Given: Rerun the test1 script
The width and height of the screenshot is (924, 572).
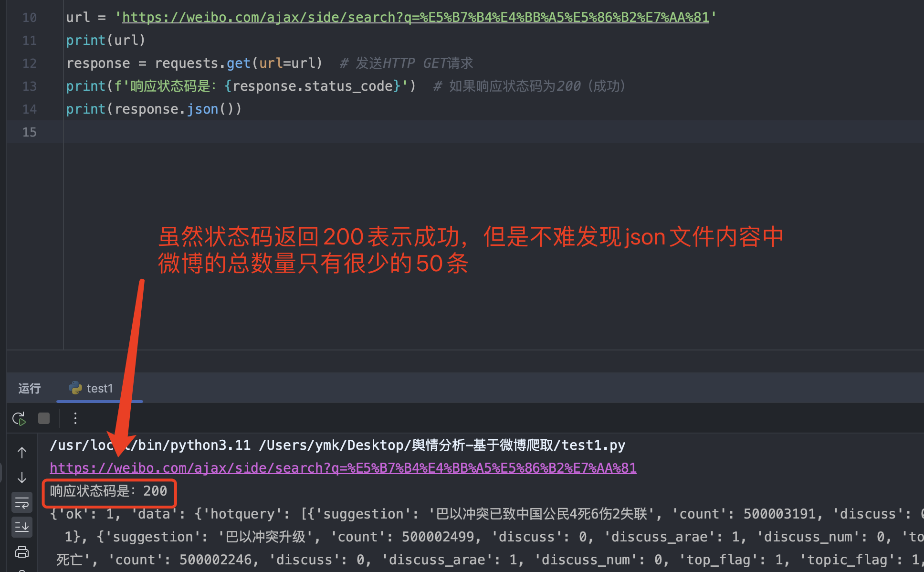Looking at the screenshot, I should (19, 419).
